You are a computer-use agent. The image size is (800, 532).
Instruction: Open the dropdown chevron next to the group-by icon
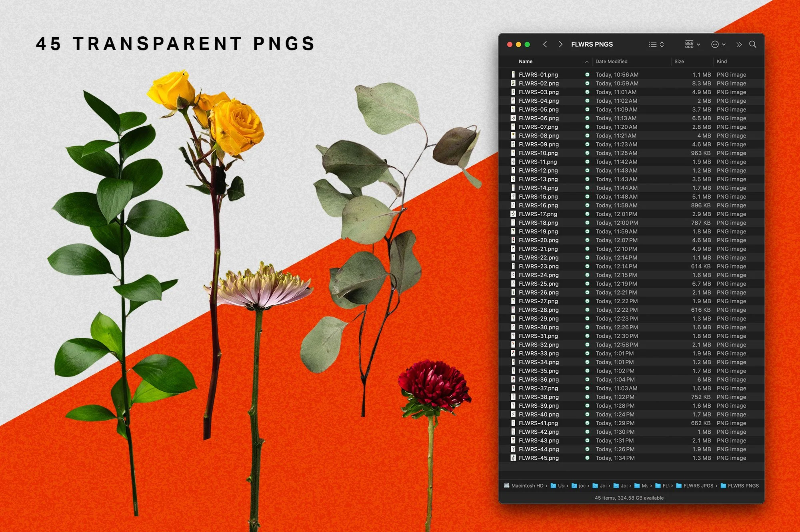coord(699,44)
